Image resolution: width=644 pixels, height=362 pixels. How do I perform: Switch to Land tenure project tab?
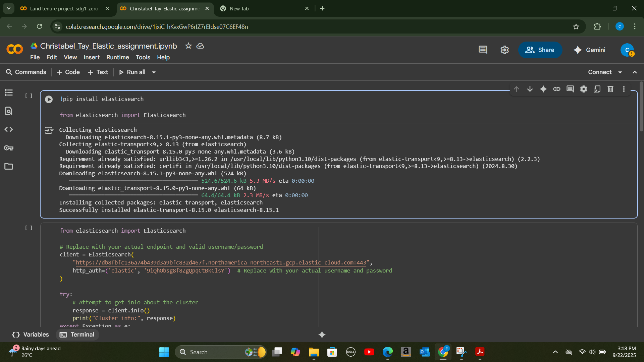point(64,8)
